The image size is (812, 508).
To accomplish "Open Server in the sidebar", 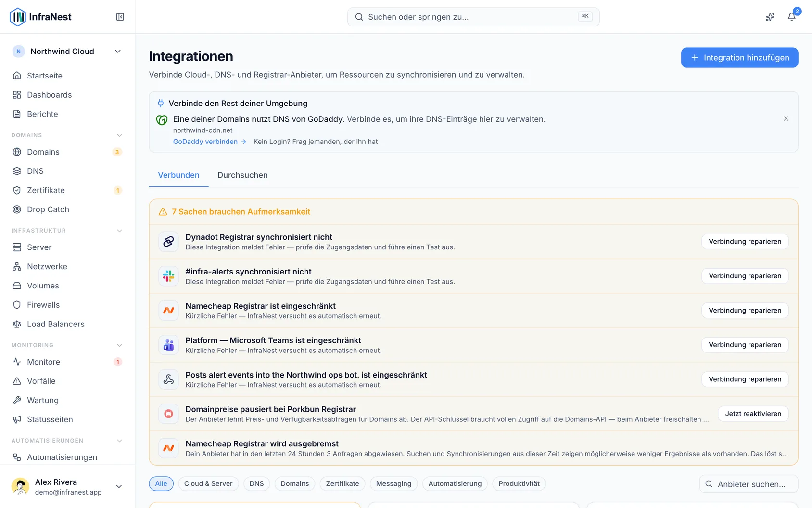I will click(x=67, y=247).
